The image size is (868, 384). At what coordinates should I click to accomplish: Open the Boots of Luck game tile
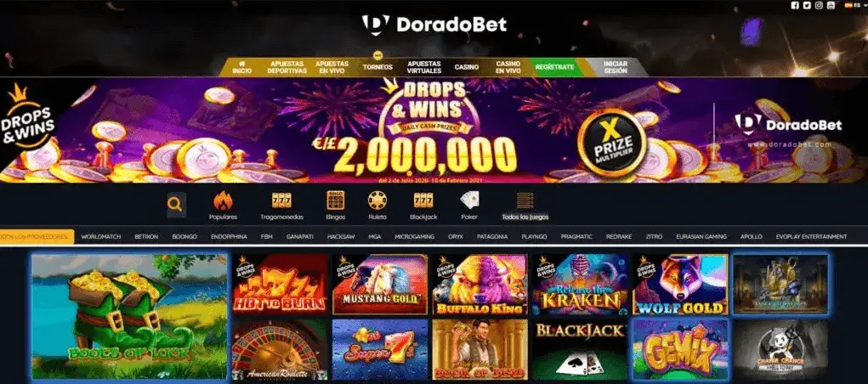tap(129, 317)
